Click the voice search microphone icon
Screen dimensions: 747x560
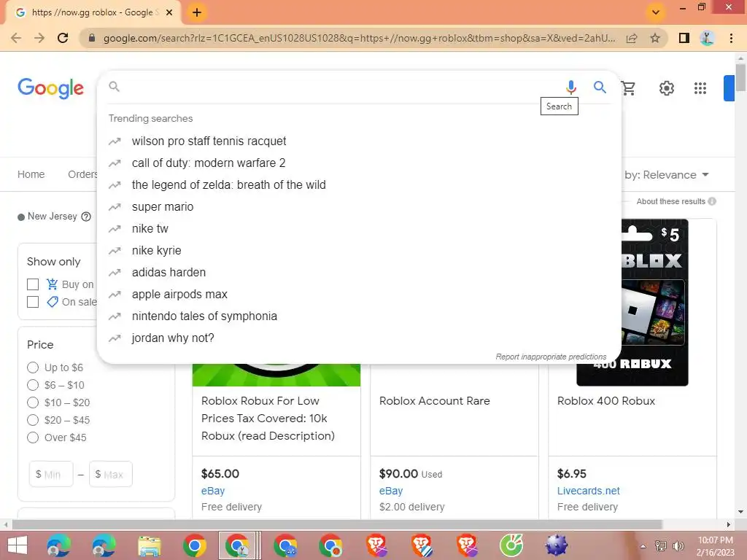pos(570,87)
